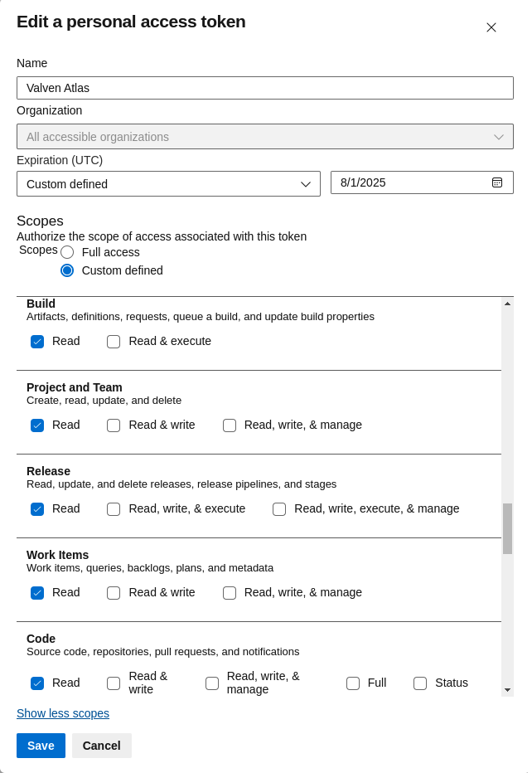Viewport: 532px width, 773px height.
Task: Enable Work Items Read, write, & manage
Action: click(x=230, y=593)
